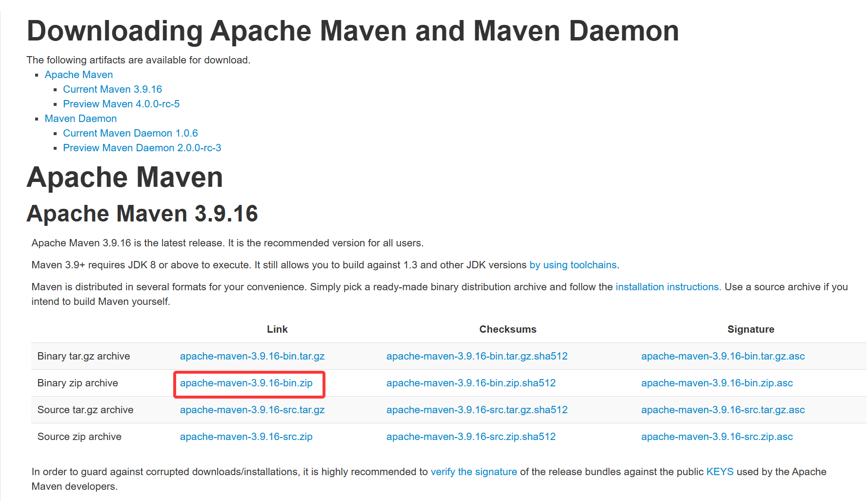Click the 'Apache Maven 3.9.16' heading

coord(142,214)
